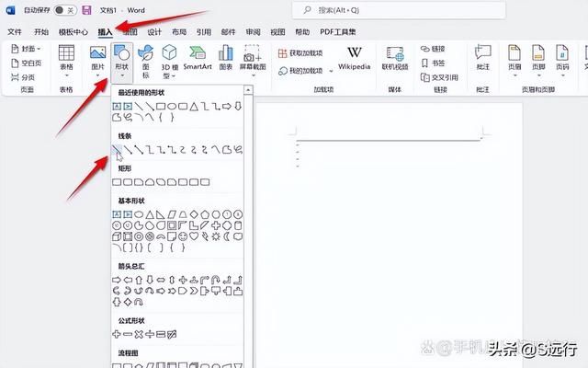Select the Freeform Shape under 线条
Viewport: 588px width, 368px height.
click(227, 150)
